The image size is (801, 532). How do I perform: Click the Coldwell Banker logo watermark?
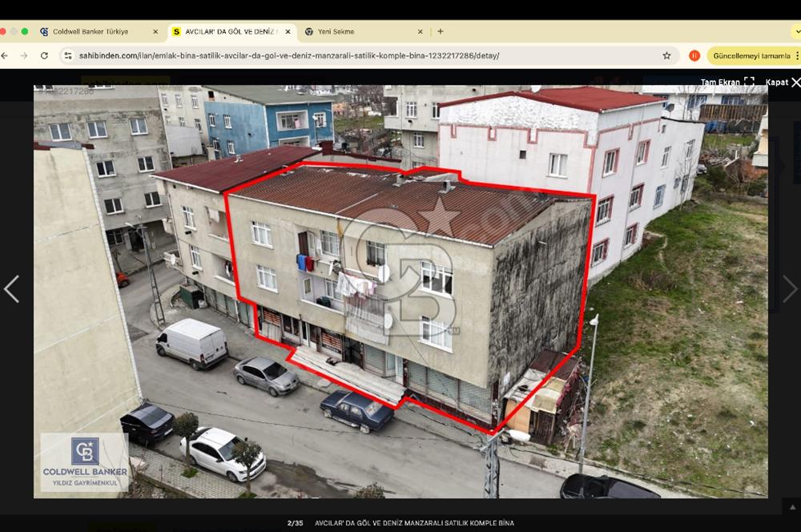point(84,462)
